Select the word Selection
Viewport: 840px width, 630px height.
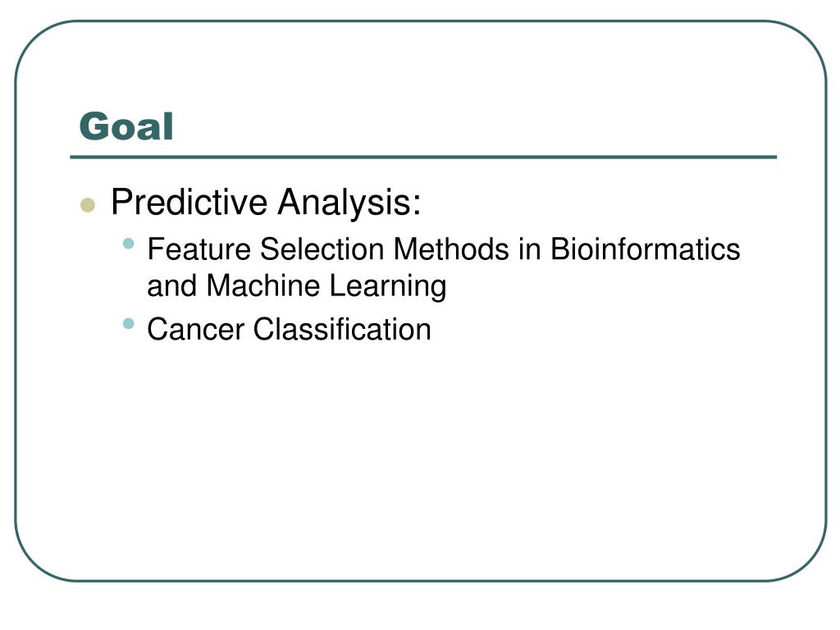point(322,249)
